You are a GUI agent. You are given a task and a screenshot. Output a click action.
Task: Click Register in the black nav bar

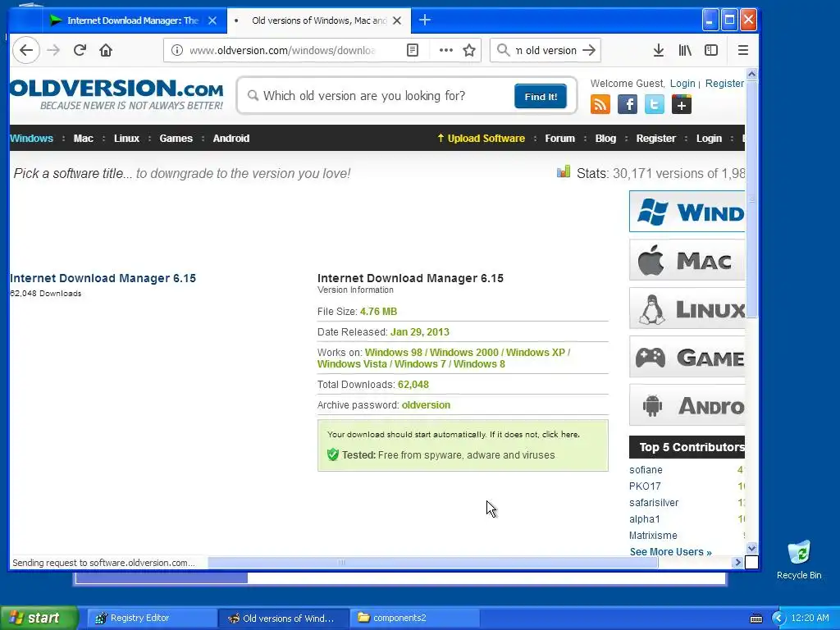point(655,138)
